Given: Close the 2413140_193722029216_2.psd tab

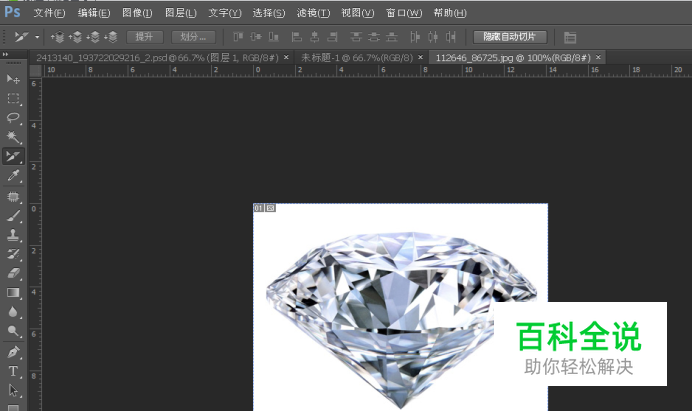Looking at the screenshot, I should coord(286,57).
